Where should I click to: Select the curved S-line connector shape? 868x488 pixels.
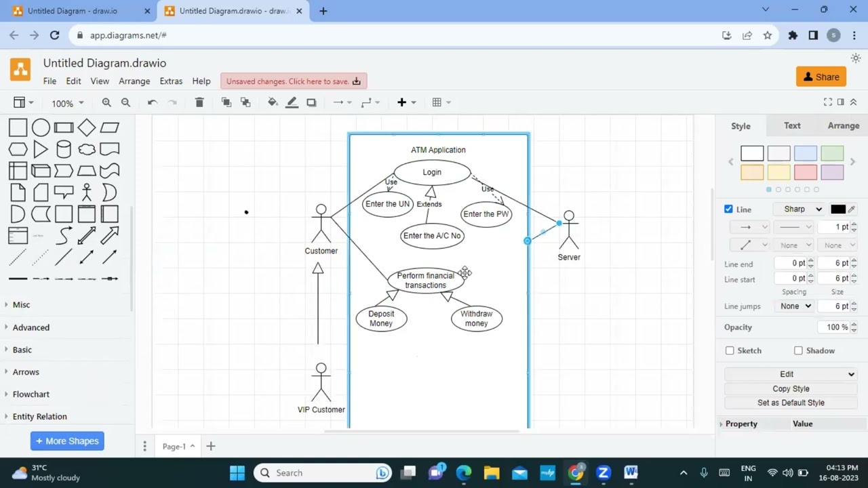click(x=64, y=236)
